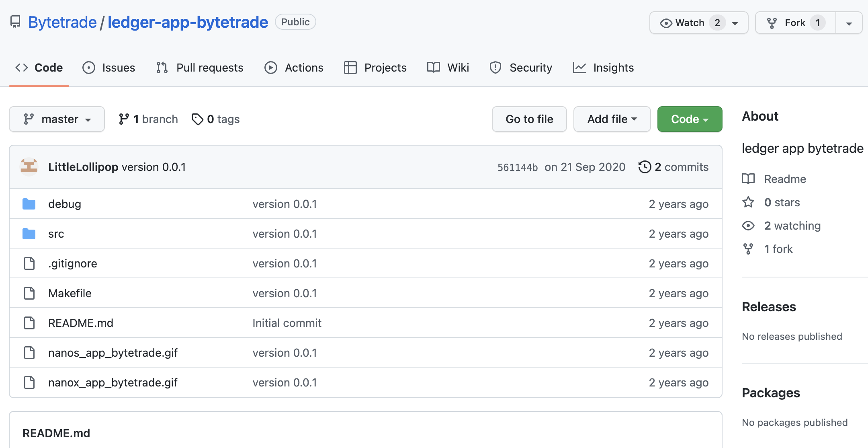The width and height of the screenshot is (868, 448).
Task: Click the src folder icon
Action: [29, 234]
